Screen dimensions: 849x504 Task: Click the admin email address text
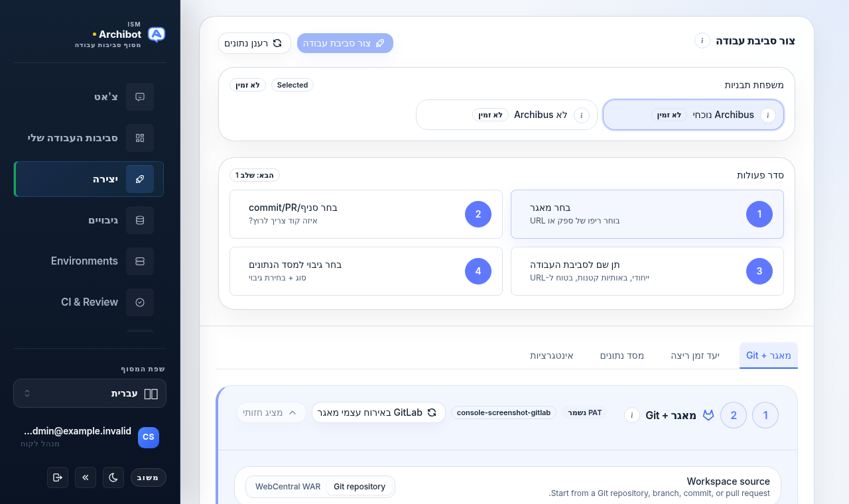[x=76, y=431]
